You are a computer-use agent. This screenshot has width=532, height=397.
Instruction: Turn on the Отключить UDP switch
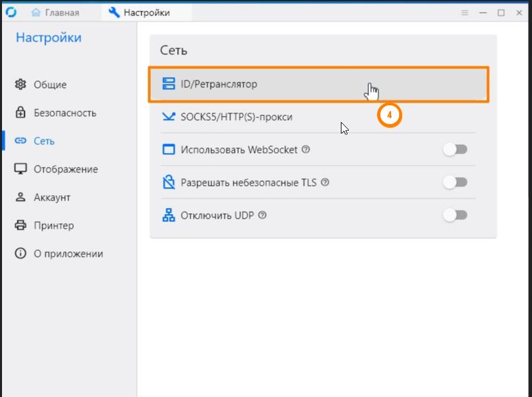455,215
